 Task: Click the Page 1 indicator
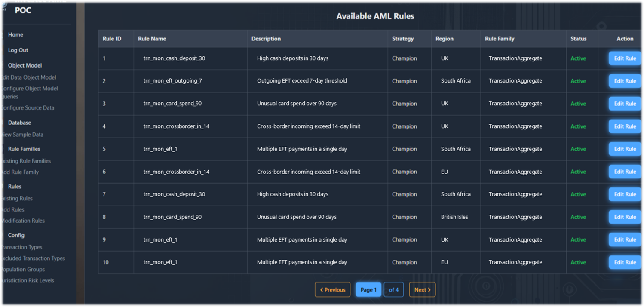368,290
